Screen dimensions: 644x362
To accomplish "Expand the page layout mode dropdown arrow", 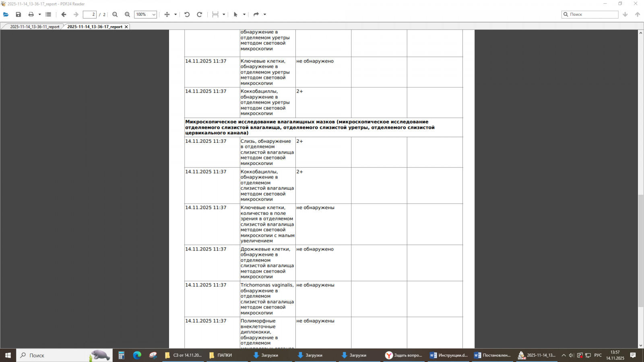I will [224, 14].
